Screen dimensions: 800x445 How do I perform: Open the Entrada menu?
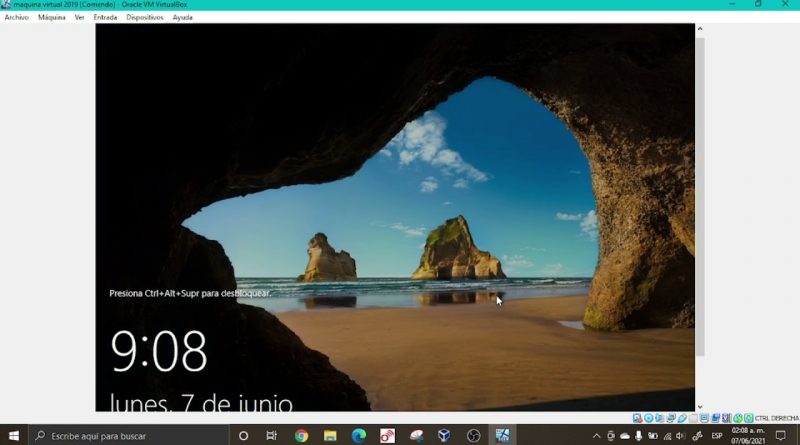(105, 17)
